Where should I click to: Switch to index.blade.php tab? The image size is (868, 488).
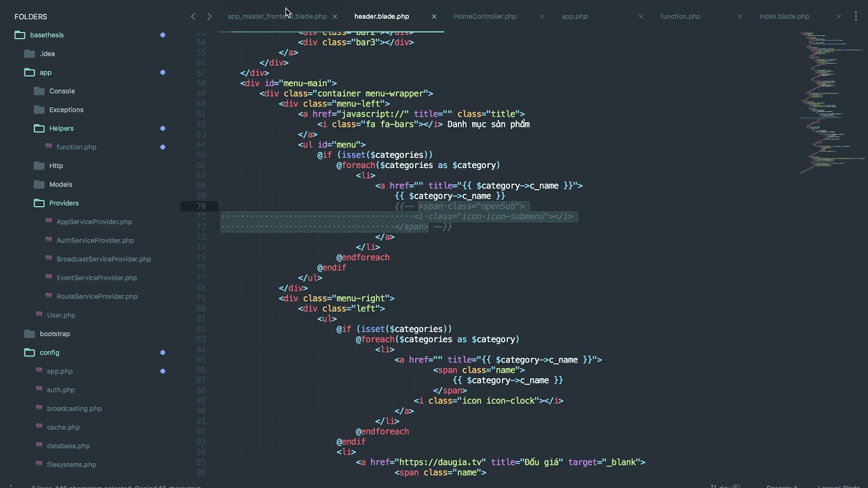click(x=784, y=16)
